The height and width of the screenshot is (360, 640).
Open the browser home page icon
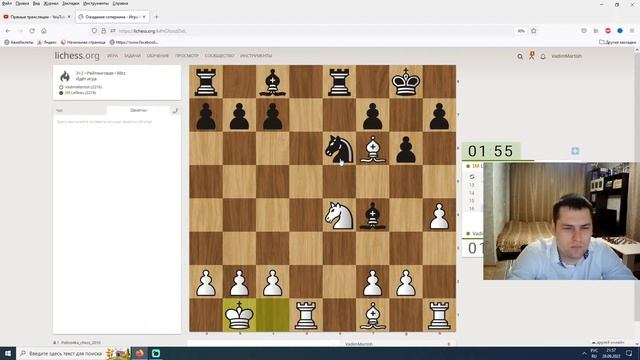point(44,31)
